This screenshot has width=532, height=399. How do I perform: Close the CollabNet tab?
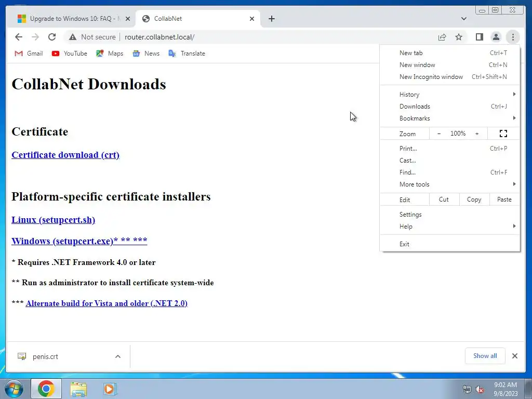pos(252,19)
